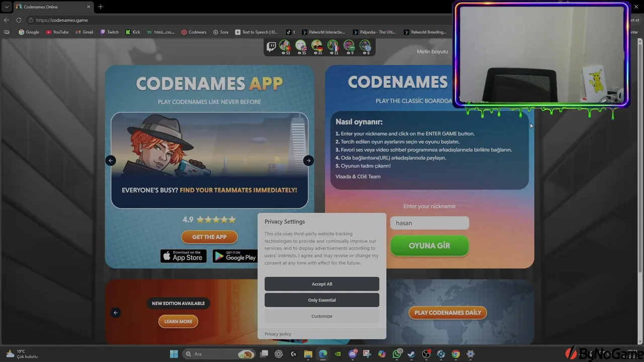This screenshot has height=362, width=644.
Task: Open Sora bookmark
Action: [220, 32]
